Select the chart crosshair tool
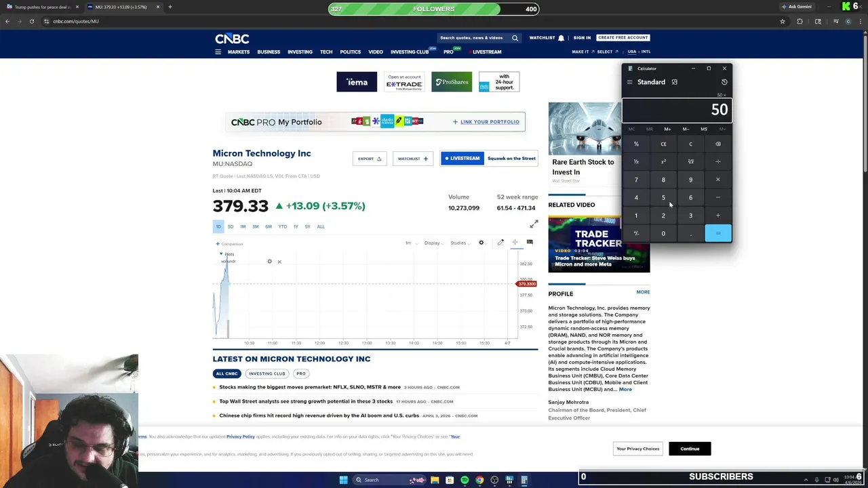Screen dimensions: 868x488 pyautogui.click(x=515, y=243)
